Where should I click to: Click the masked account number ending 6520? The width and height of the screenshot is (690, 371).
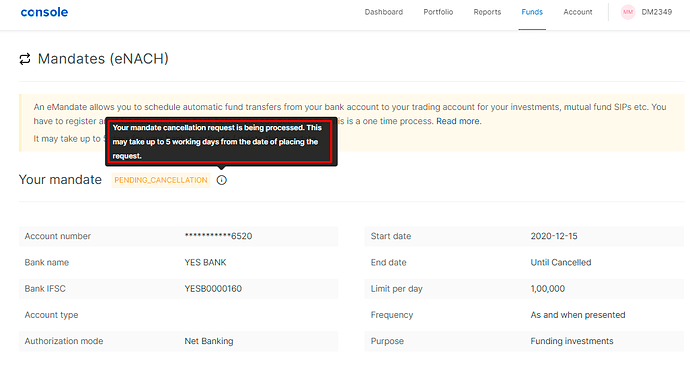click(x=218, y=236)
